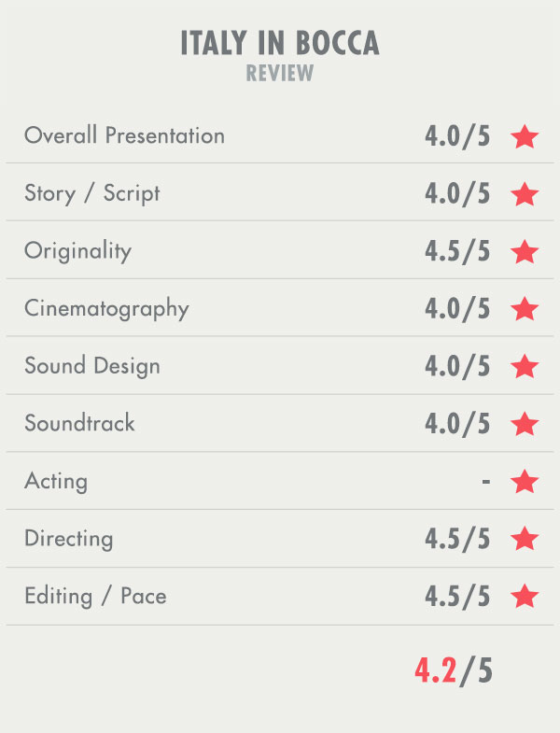Click the REVIEW subtitle text
560x733 pixels.
coord(280,73)
